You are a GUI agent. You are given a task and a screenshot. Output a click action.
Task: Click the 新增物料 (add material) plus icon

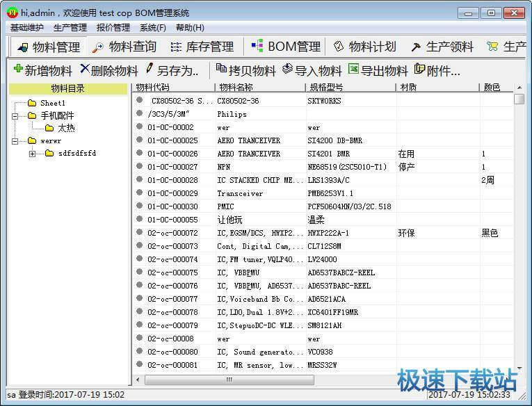point(18,69)
